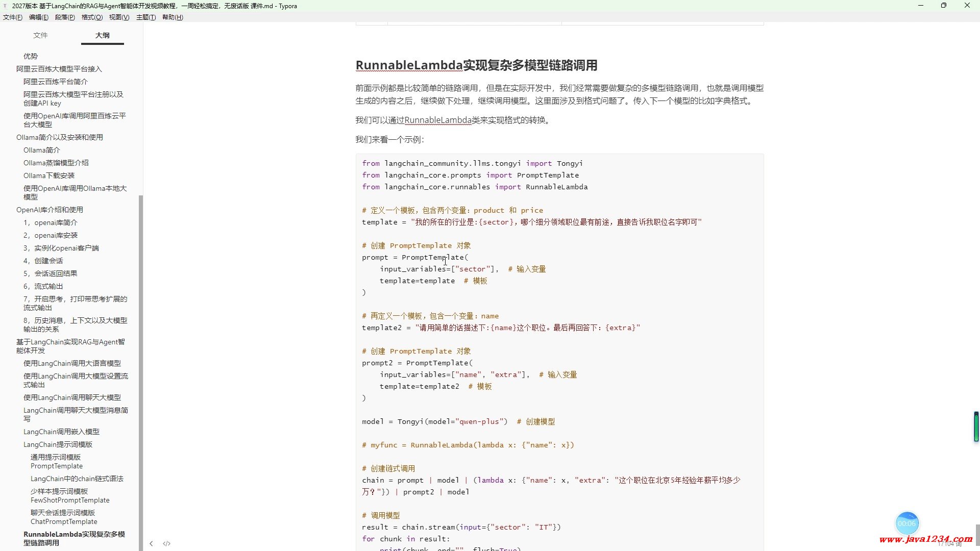980x551 pixels.
Task: Click the RunnableLambda main heading text
Action: tap(476, 65)
